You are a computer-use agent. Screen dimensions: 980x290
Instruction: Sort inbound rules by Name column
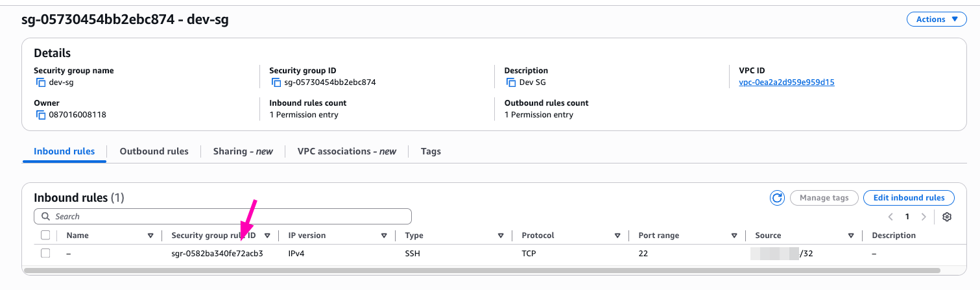coord(150,236)
